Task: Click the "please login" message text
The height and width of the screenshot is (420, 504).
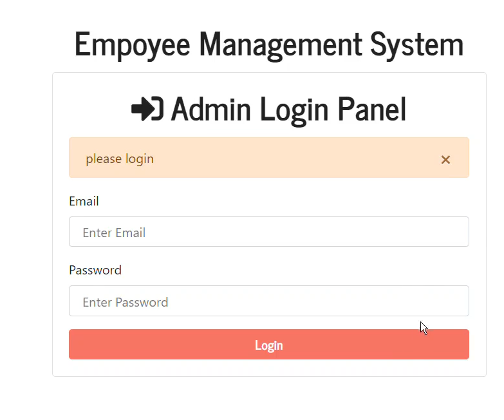Action: [120, 158]
